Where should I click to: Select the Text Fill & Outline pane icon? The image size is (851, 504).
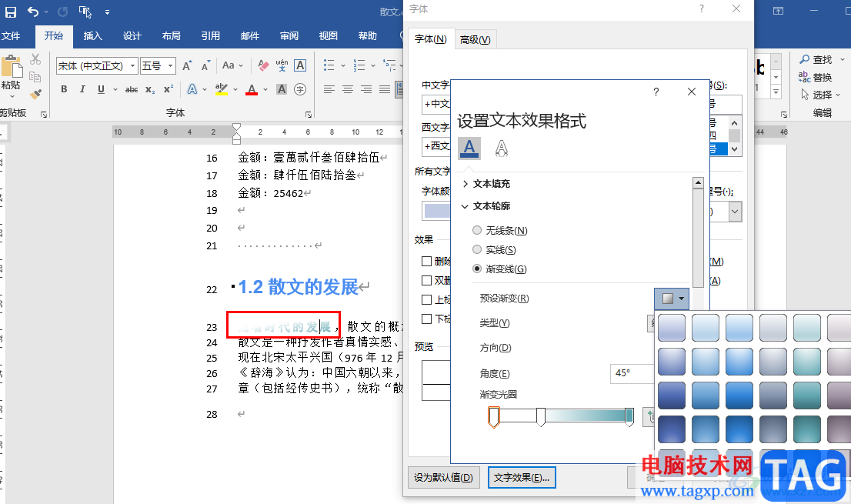[469, 148]
